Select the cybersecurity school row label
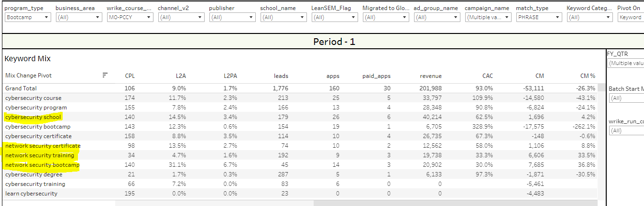Image resolution: width=644 pixels, height=206 pixels. pyautogui.click(x=33, y=117)
